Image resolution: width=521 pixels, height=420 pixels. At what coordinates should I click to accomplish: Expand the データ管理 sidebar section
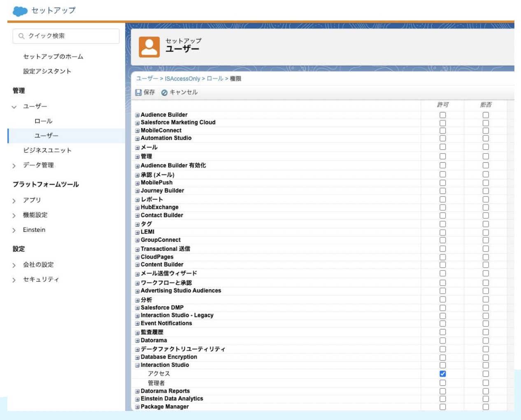[x=14, y=166]
